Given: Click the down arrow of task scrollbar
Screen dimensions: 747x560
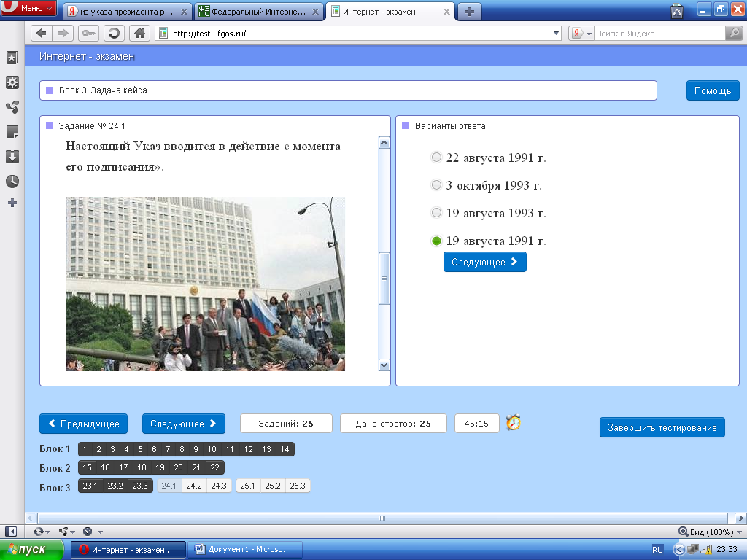Looking at the screenshot, I should 384,365.
